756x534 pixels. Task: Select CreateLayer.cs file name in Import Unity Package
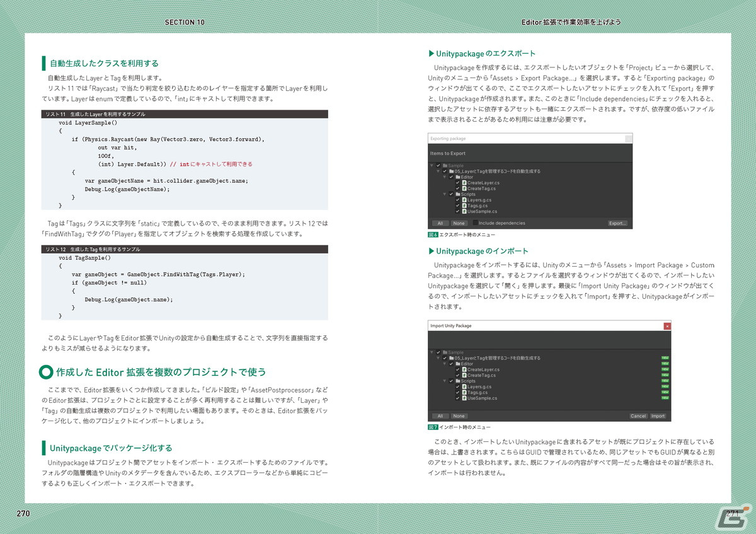484,369
